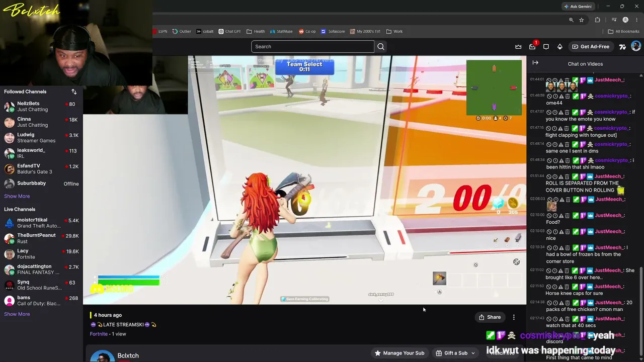Open the Co op bookmark
The width and height of the screenshot is (644, 362).
[307, 31]
